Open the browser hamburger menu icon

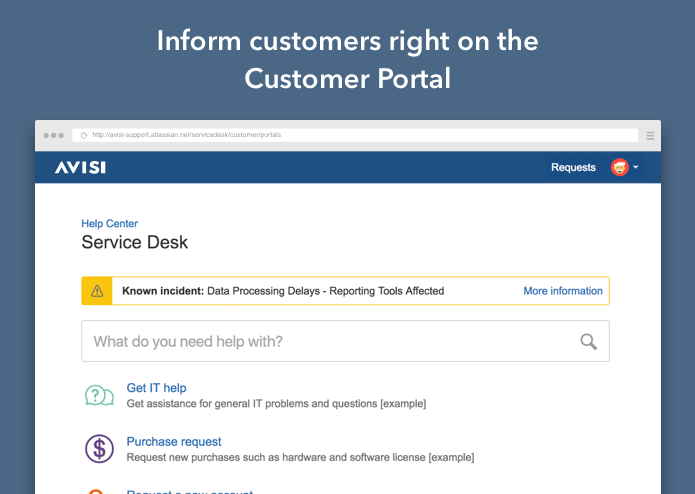(650, 135)
